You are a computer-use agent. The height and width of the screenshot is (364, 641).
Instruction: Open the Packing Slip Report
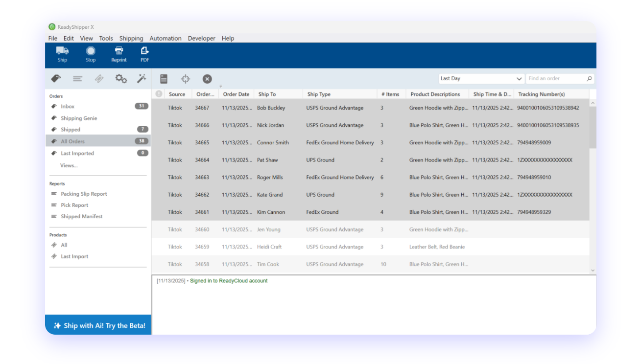tap(84, 194)
